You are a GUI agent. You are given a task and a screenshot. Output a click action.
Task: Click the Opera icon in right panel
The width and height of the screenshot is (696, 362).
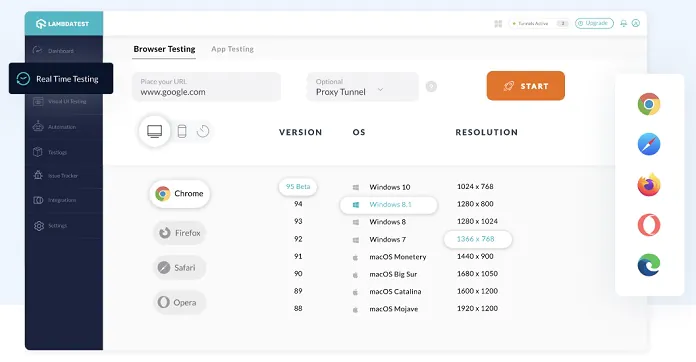coord(649,225)
